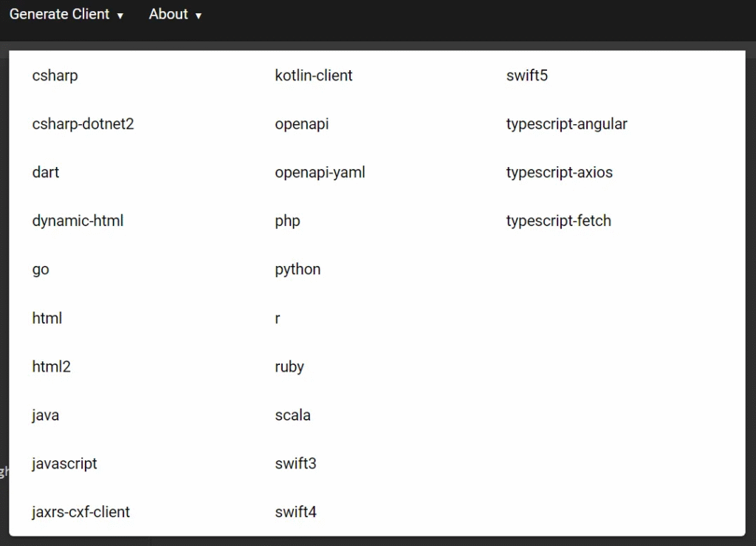Generate a php client
This screenshot has width=756, height=546.
point(287,221)
